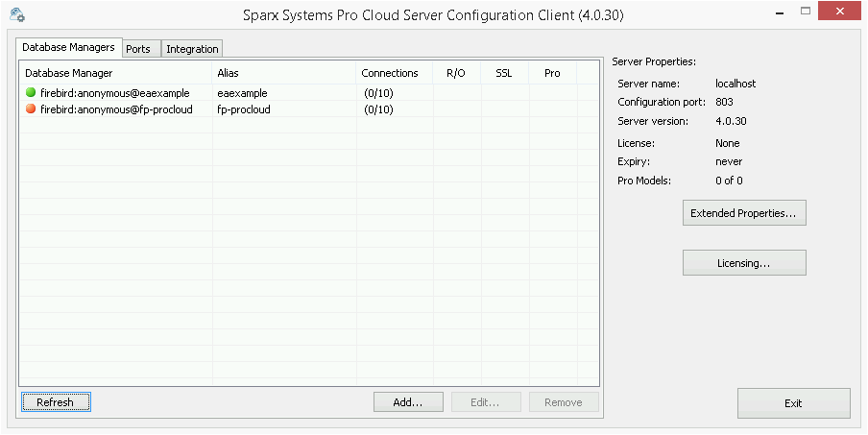Click the R/O column header
The height and width of the screenshot is (435, 868).
(x=456, y=73)
